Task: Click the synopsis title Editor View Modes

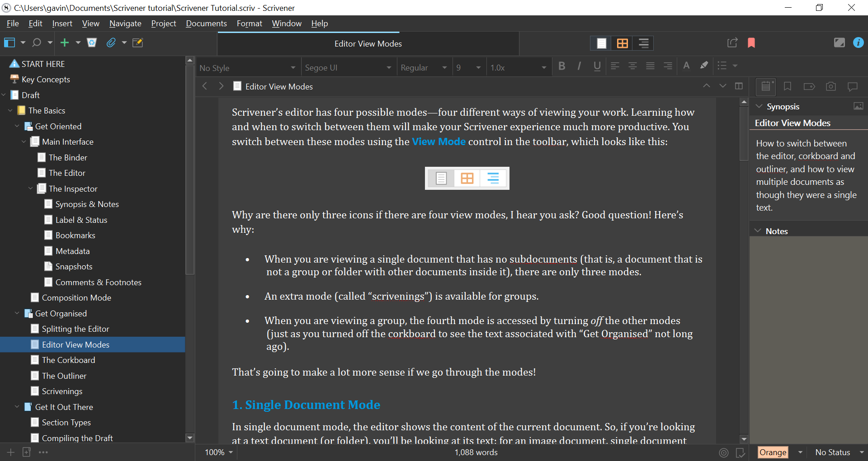Action: 793,123
